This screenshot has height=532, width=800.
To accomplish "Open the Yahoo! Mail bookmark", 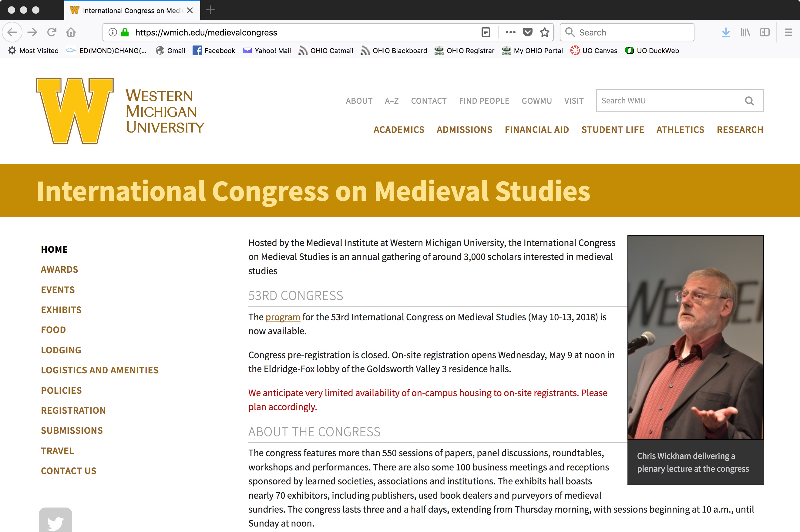I will click(267, 51).
